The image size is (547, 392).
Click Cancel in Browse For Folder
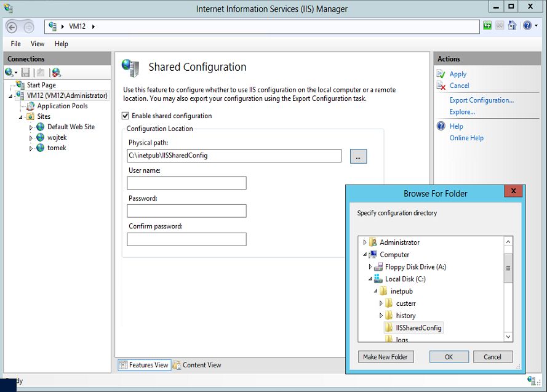[x=493, y=357]
